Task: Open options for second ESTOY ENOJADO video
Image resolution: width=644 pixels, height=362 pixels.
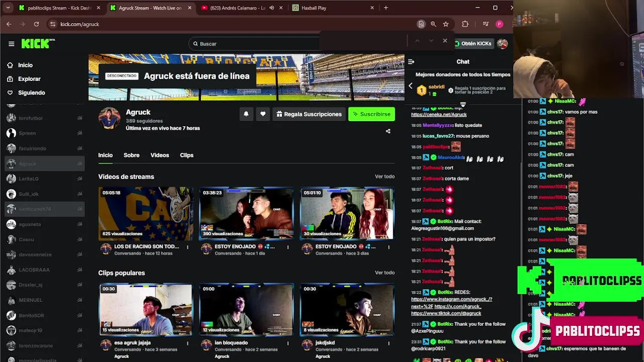Action: [288, 247]
